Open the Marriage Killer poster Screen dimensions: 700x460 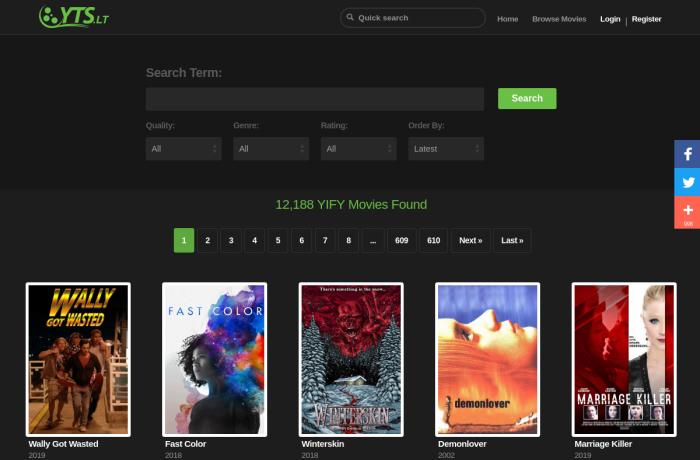624,360
